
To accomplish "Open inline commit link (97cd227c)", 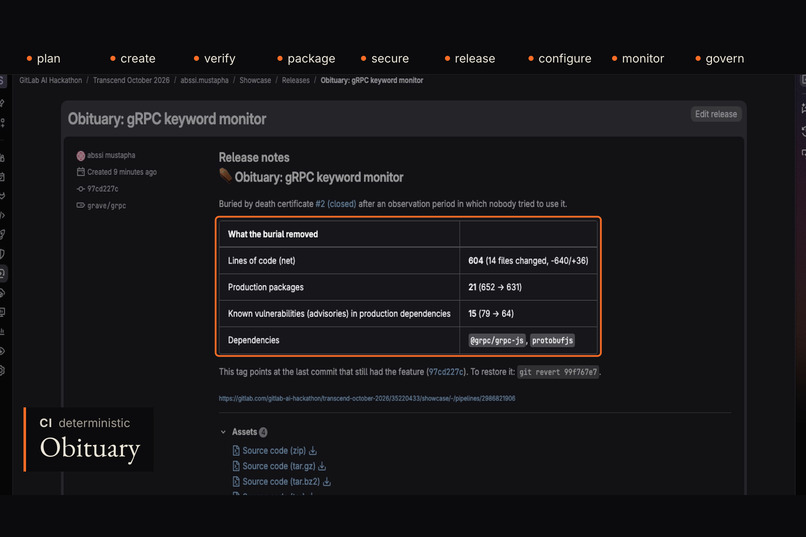I will [445, 372].
